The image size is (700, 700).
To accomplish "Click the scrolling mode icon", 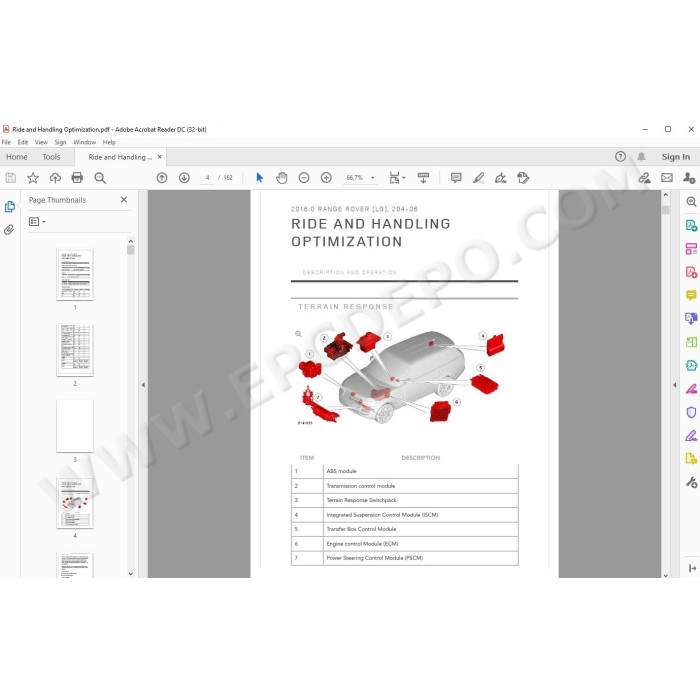I will click(x=423, y=178).
